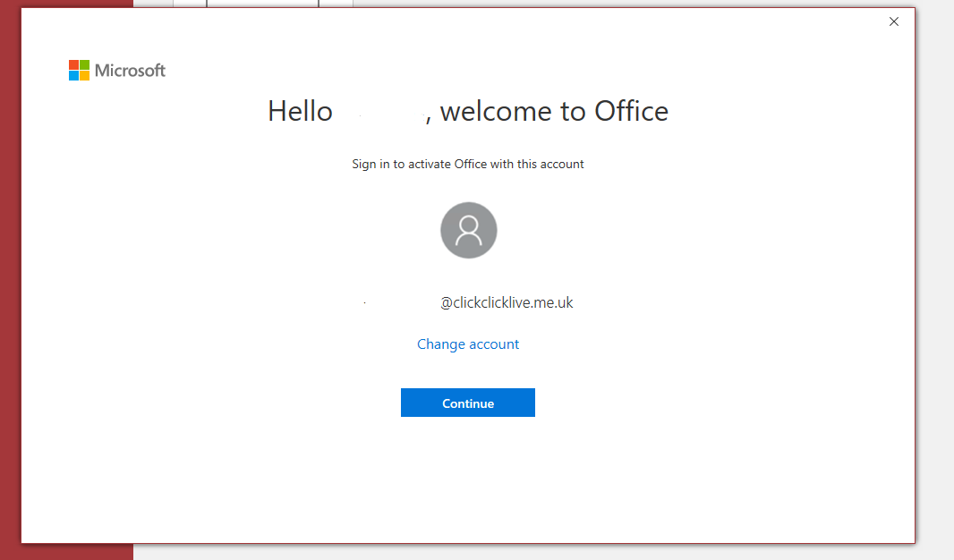Click the wide background tab above the dialog
This screenshot has width=954, height=560.
[262, 4]
